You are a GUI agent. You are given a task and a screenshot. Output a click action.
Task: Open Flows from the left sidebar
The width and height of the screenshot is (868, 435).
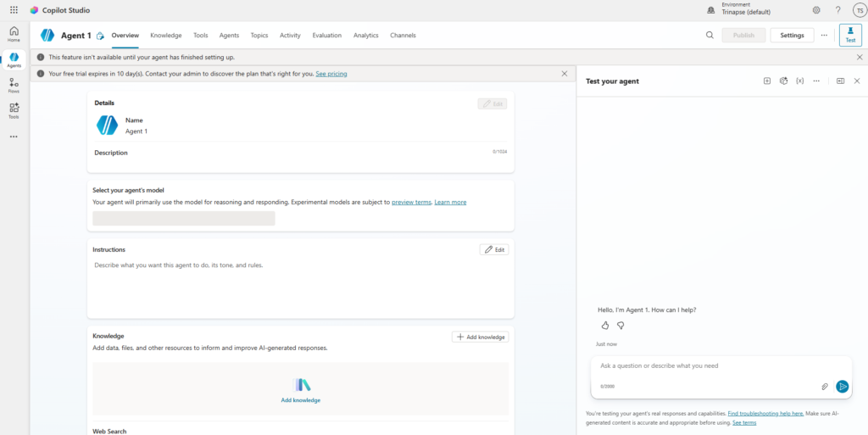coord(14,85)
